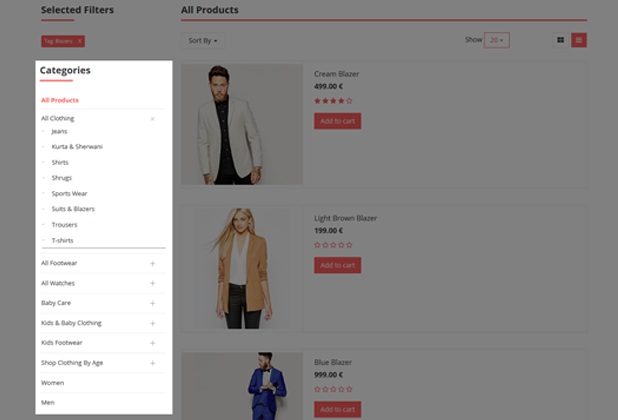Viewport: 618px width, 420px height.
Task: Expand the Kids Footwear category
Action: (152, 343)
